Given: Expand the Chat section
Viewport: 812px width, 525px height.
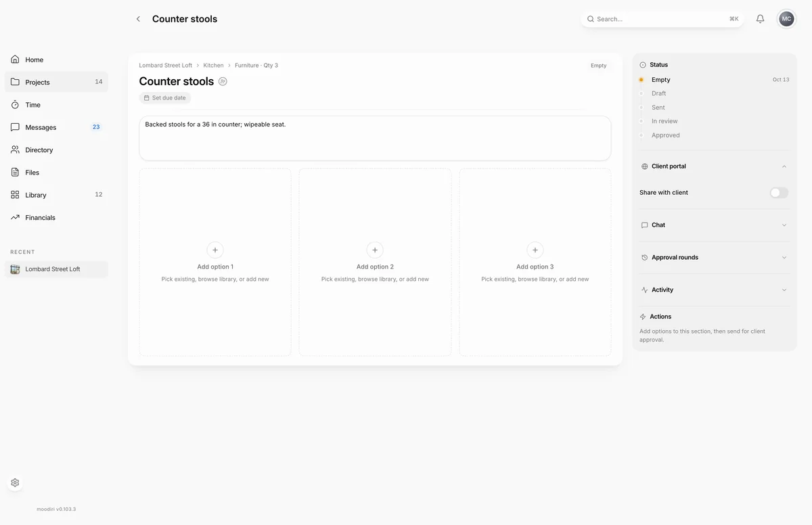Looking at the screenshot, I should (715, 225).
